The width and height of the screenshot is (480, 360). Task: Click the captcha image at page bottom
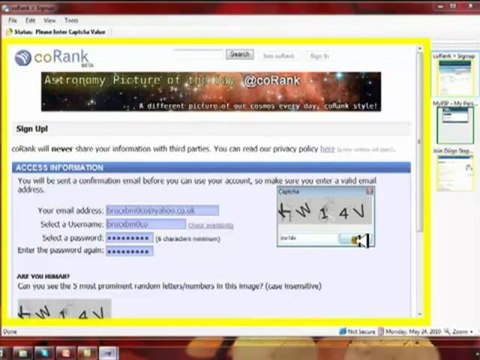coord(64,308)
